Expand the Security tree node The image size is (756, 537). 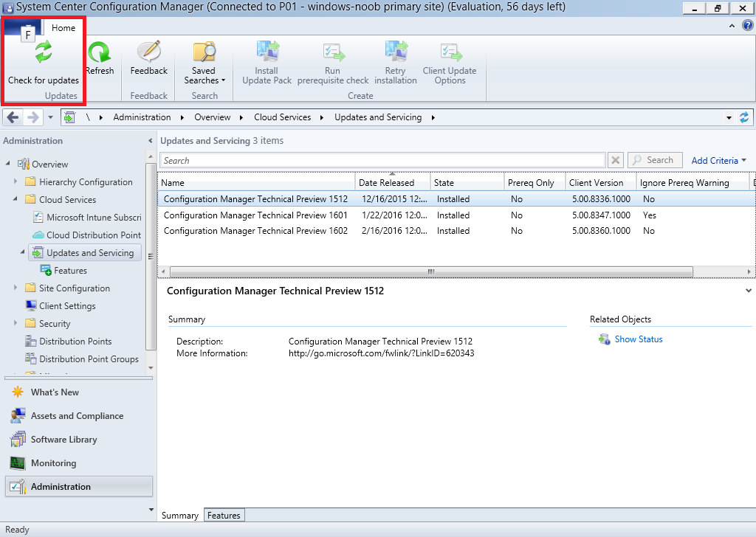[16, 323]
